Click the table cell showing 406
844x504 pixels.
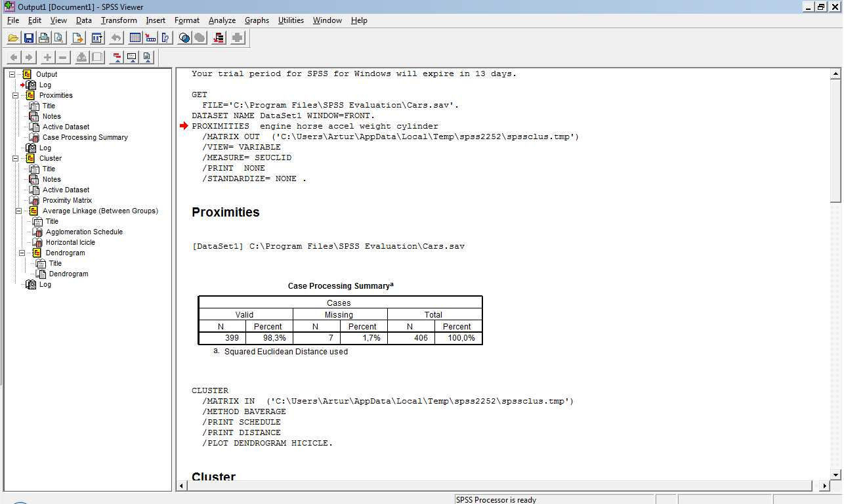click(411, 338)
